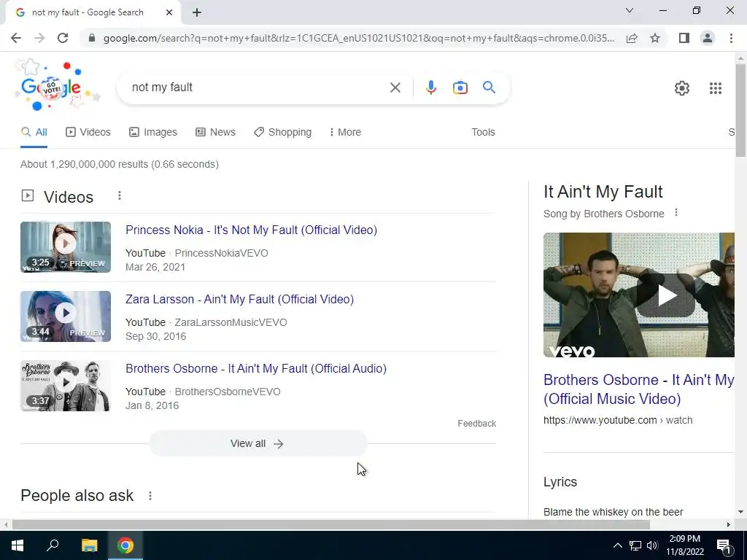The height and width of the screenshot is (560, 747).
Task: Click the vertical page scrollbar thumb
Action: 741,109
